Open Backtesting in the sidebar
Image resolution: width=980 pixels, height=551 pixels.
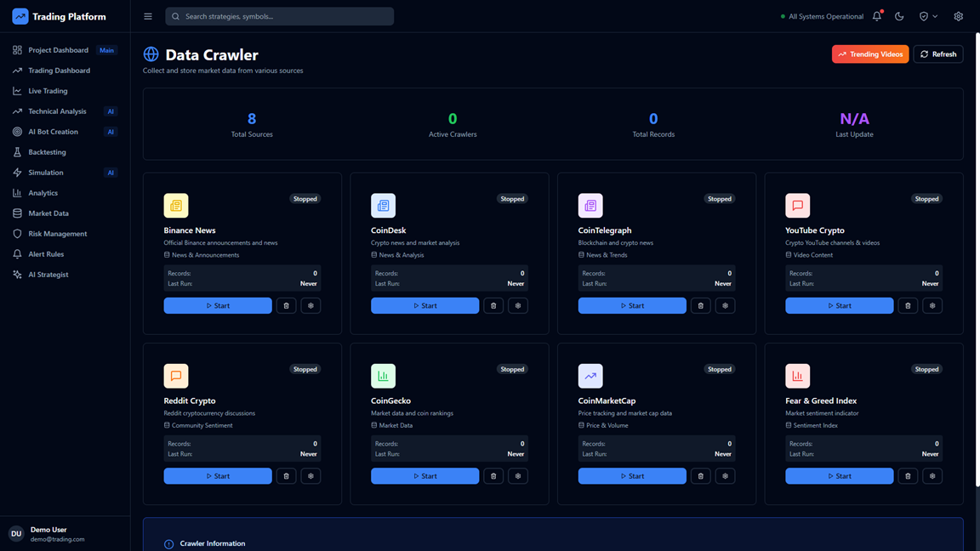(47, 152)
